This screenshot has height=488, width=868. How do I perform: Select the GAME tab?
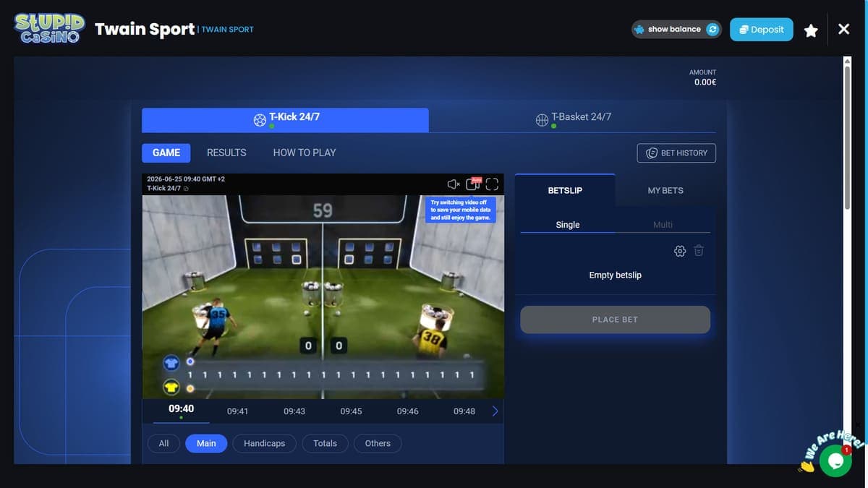pos(166,153)
